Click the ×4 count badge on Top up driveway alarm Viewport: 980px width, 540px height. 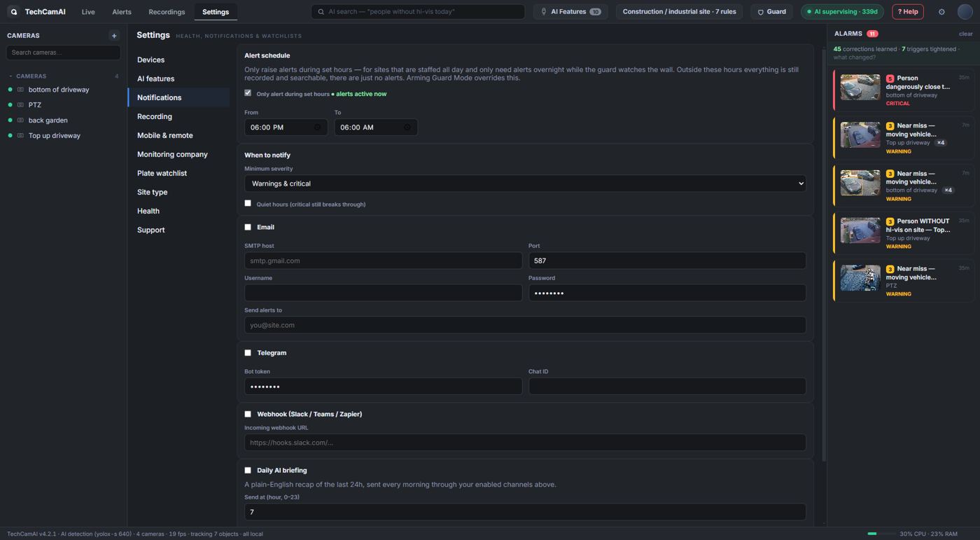tap(941, 143)
